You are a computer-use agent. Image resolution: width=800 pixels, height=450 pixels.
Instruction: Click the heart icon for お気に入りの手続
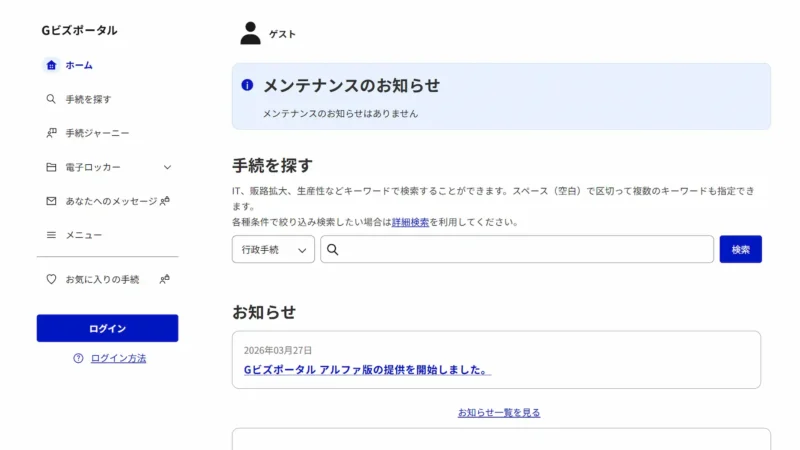click(51, 280)
